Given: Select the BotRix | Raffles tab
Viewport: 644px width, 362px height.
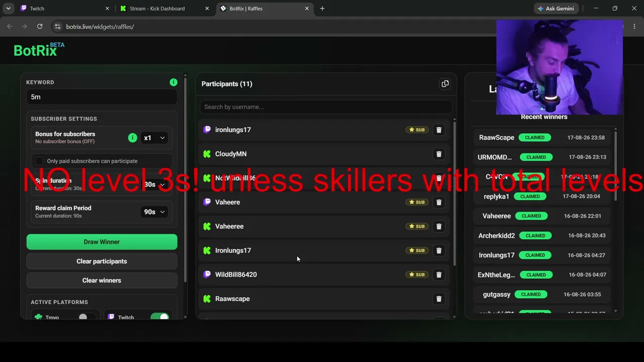Looking at the screenshot, I should click(x=264, y=9).
